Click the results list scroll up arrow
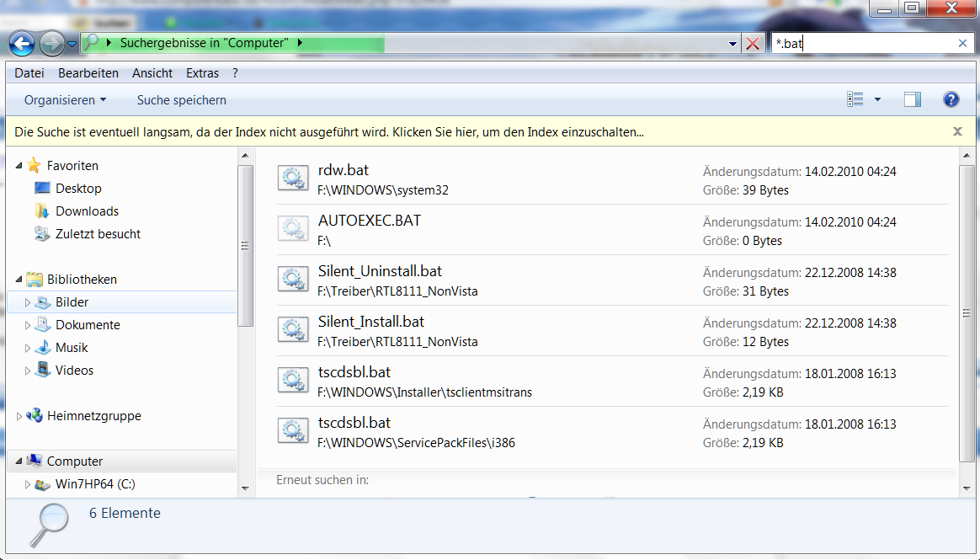The height and width of the screenshot is (560, 980). 967,155
